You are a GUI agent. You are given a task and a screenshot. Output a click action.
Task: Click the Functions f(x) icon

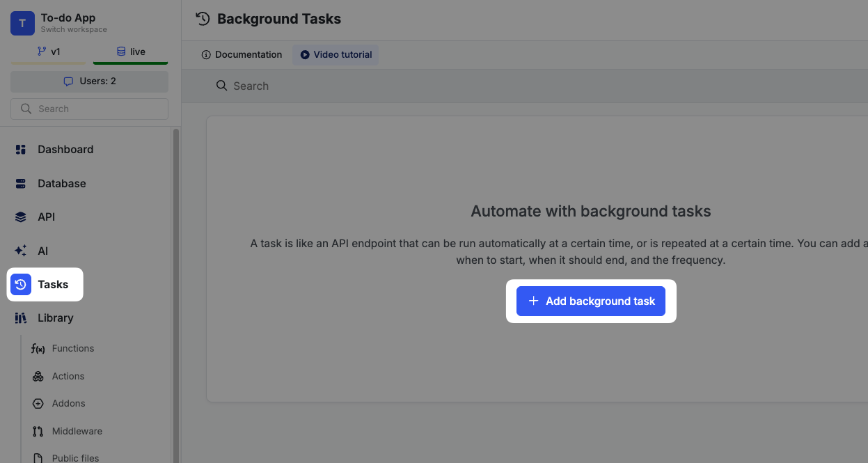pos(38,349)
